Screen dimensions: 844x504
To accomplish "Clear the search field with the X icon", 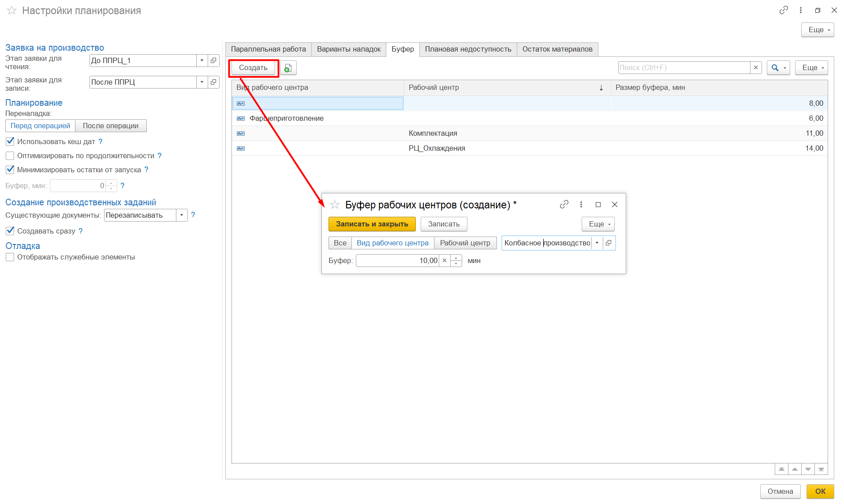I will [756, 68].
